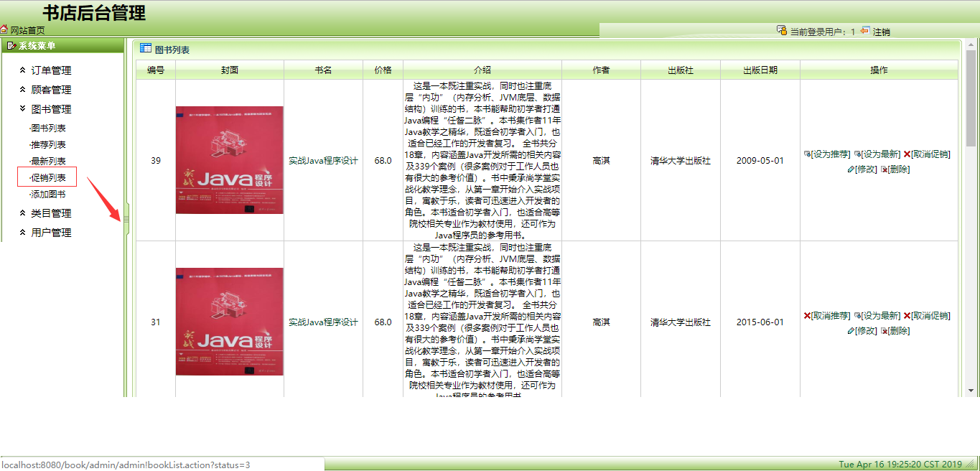Click the 68.0 price in row 31
This screenshot has width=980, height=471.
(383, 322)
